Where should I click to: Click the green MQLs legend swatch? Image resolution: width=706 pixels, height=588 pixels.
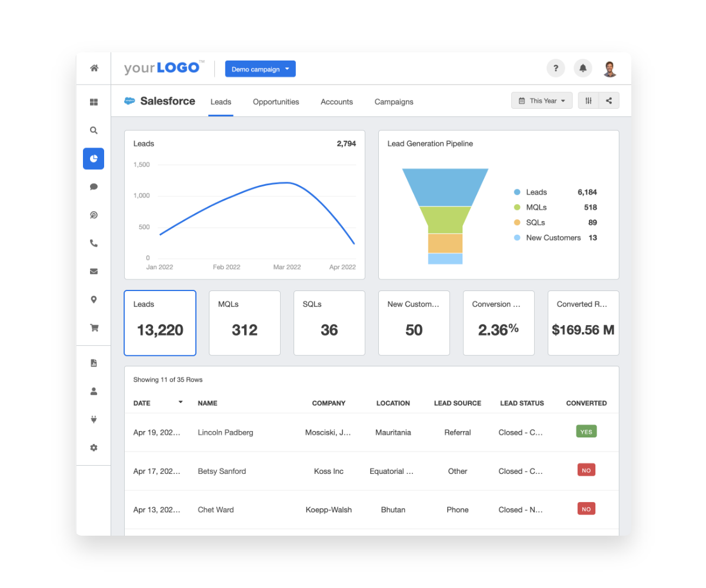point(517,208)
